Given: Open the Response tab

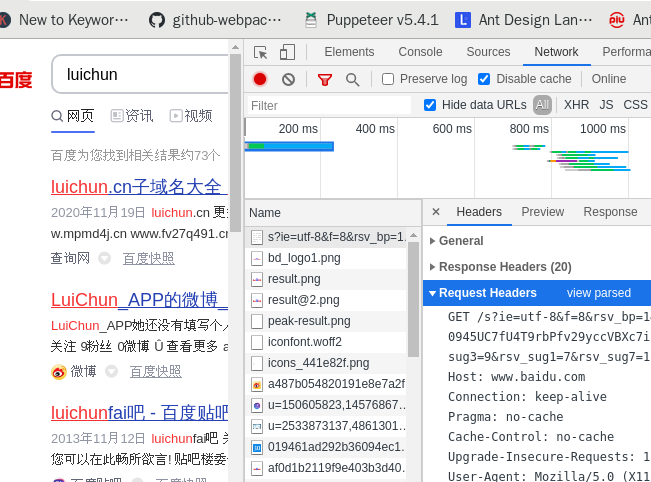Looking at the screenshot, I should tap(610, 212).
